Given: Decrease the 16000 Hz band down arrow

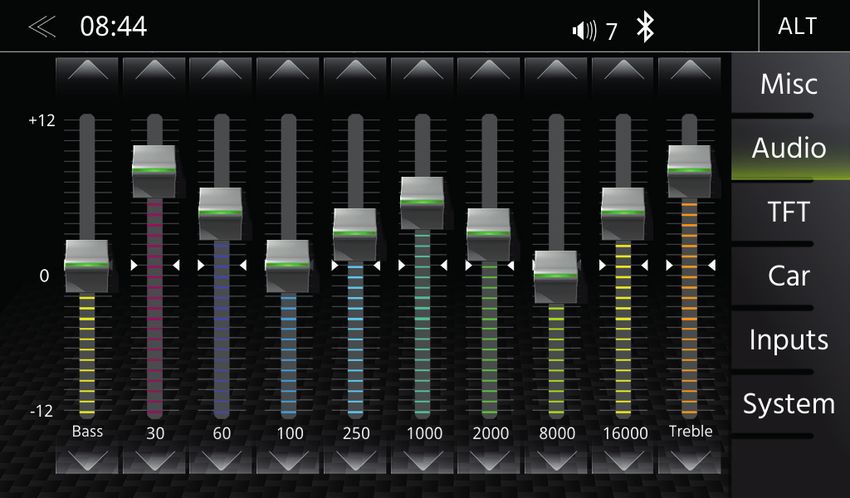Looking at the screenshot, I should pos(623,460).
